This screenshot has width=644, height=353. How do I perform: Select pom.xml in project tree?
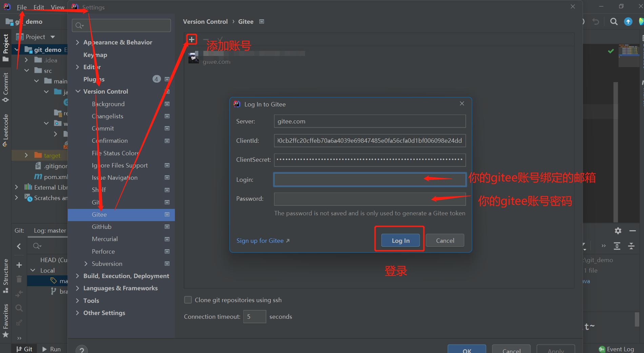51,177
